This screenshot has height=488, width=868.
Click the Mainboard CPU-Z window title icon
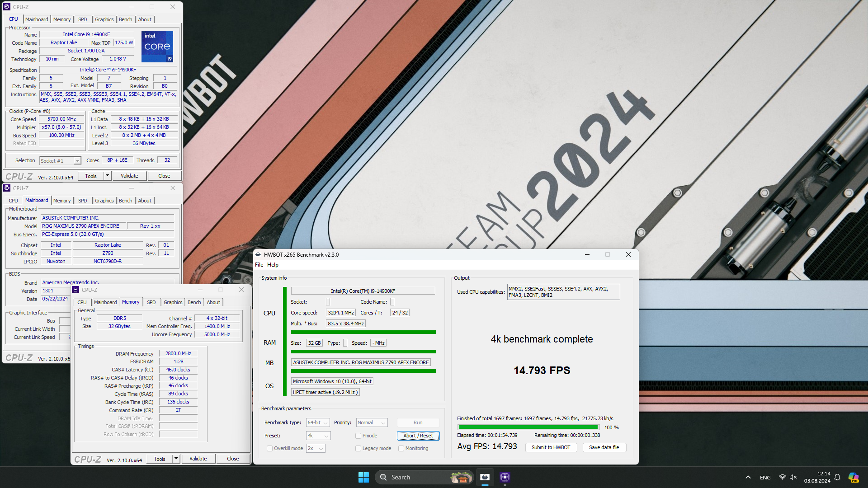[7, 188]
